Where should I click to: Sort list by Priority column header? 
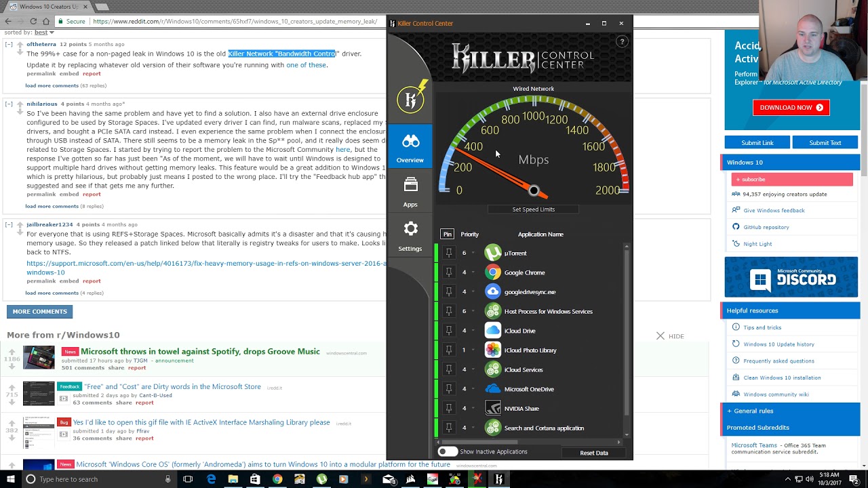[x=470, y=234]
